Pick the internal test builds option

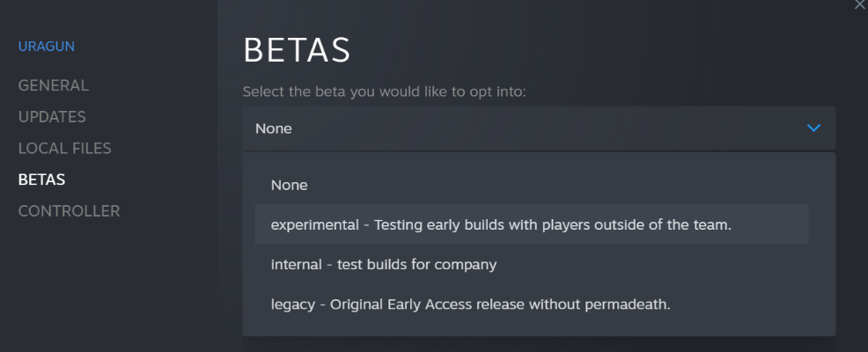point(384,264)
